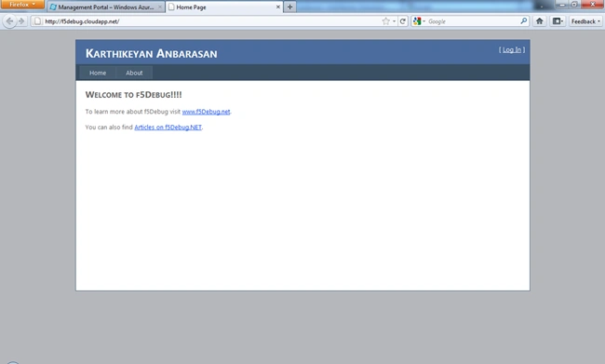The image size is (605, 364).
Task: Focus the URL address field
Action: click(211, 21)
